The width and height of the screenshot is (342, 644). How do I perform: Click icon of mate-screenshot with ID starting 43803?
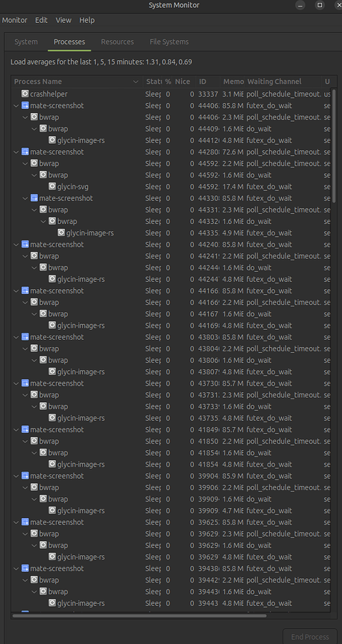tap(25, 337)
